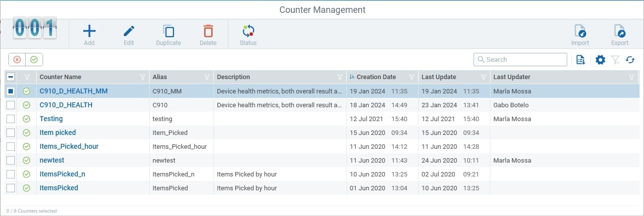Screen dimensions: 644x216
Task: Refresh the counter list icon
Action: click(x=630, y=60)
